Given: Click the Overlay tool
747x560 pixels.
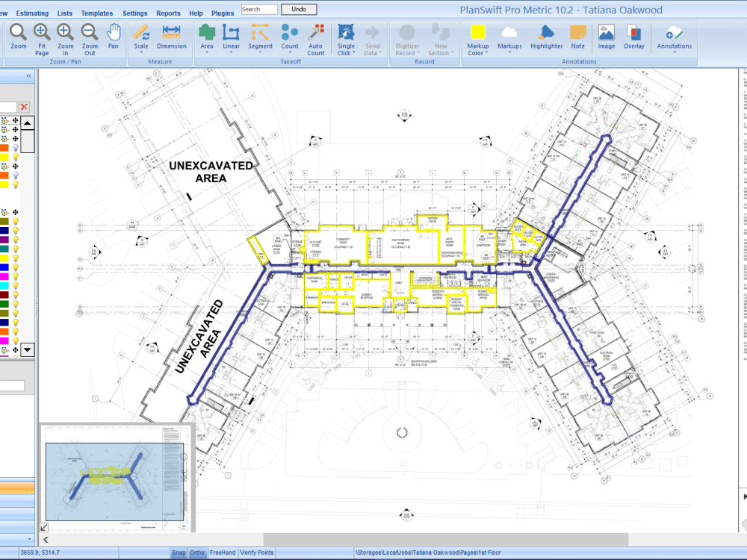Looking at the screenshot, I should tap(633, 37).
